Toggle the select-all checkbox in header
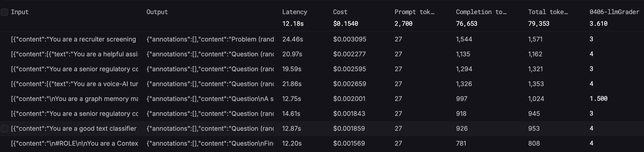The height and width of the screenshot is (152, 644). point(5,12)
